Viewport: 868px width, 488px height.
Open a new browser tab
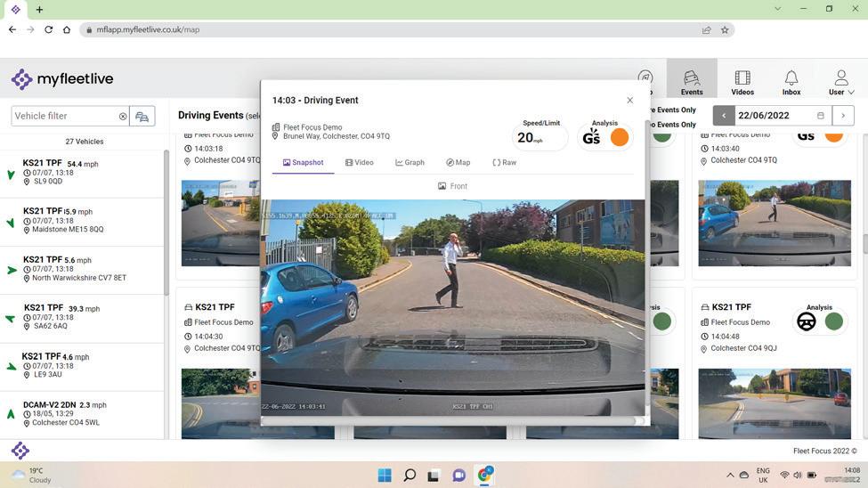[x=39, y=10]
